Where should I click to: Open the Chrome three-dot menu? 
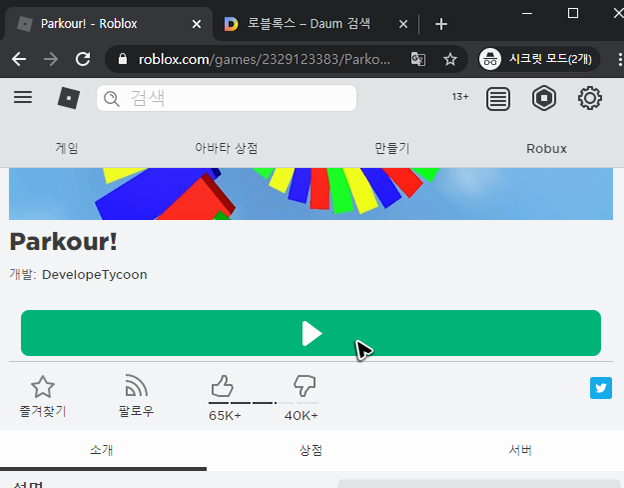(619, 59)
